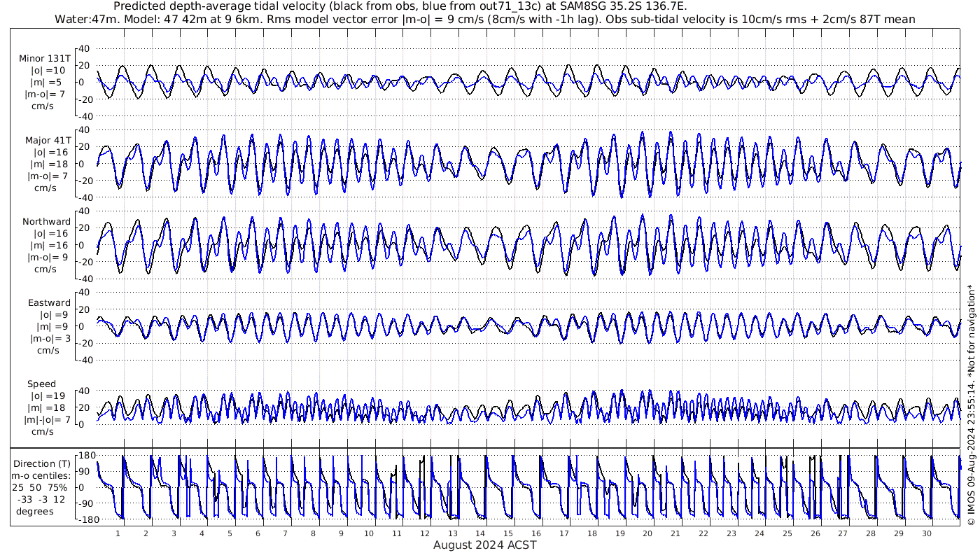This screenshot has height=560, width=980.
Task: Click the 'm-o centiles:' label
Action: pyautogui.click(x=41, y=476)
